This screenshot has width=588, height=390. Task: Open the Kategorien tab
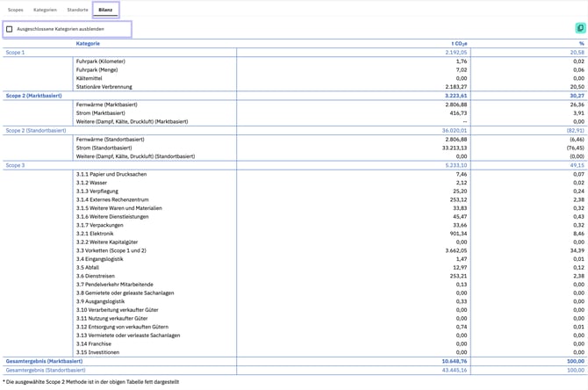46,9
